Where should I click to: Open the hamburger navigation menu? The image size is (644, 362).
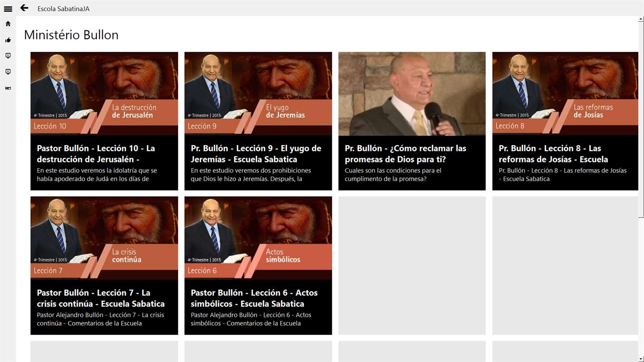coord(8,9)
